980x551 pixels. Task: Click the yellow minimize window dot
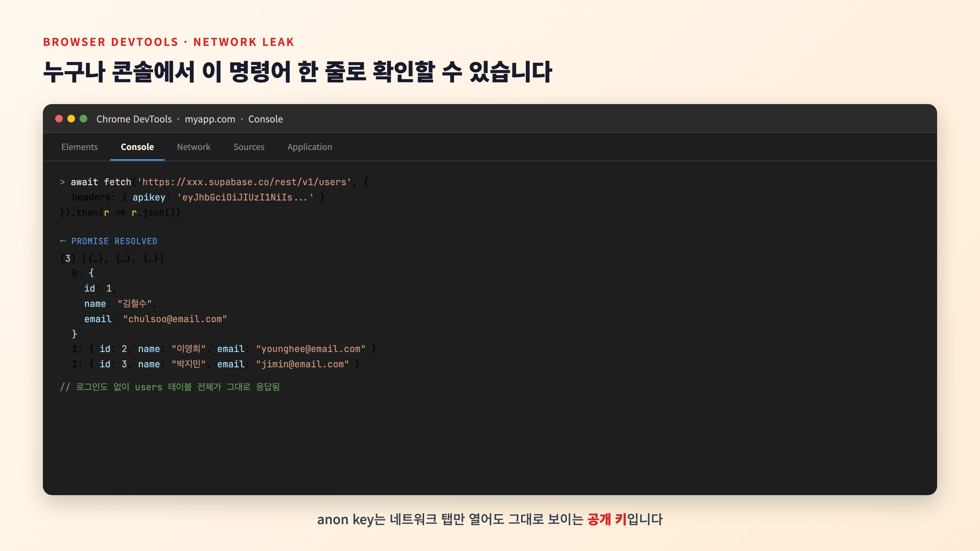coord(71,119)
